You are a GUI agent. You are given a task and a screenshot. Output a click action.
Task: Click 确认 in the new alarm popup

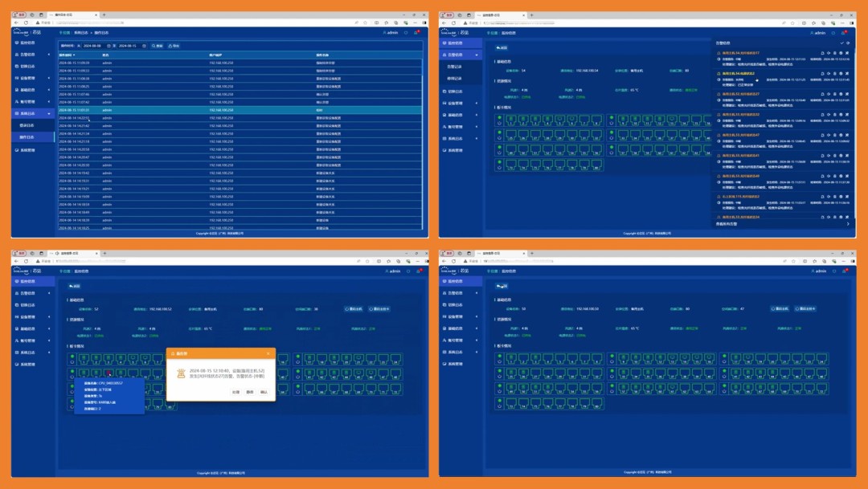(x=264, y=392)
